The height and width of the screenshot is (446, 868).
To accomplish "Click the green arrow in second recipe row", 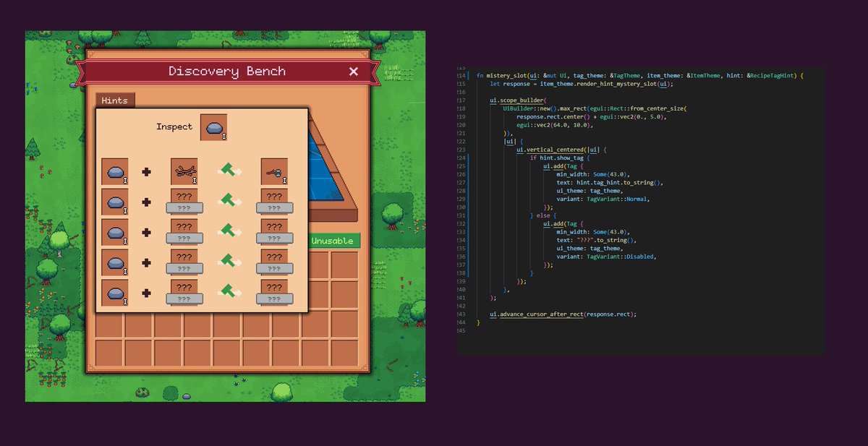I will point(231,202).
